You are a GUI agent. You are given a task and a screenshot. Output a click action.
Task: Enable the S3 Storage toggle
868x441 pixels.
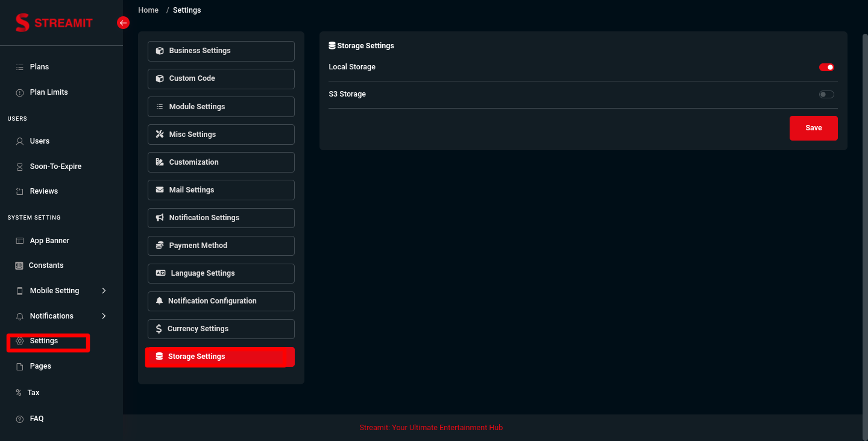pos(826,94)
